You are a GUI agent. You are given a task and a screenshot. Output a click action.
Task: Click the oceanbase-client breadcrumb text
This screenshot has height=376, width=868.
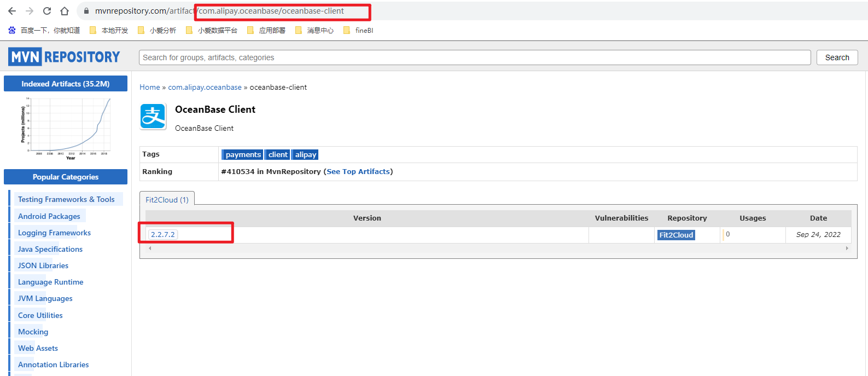tap(278, 87)
